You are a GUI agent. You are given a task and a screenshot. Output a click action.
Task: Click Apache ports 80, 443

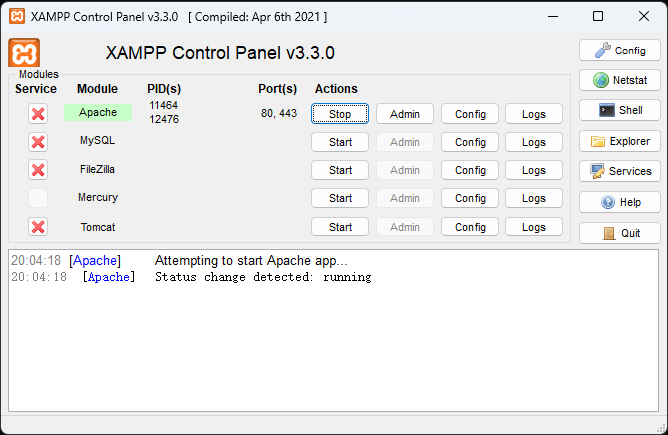279,113
